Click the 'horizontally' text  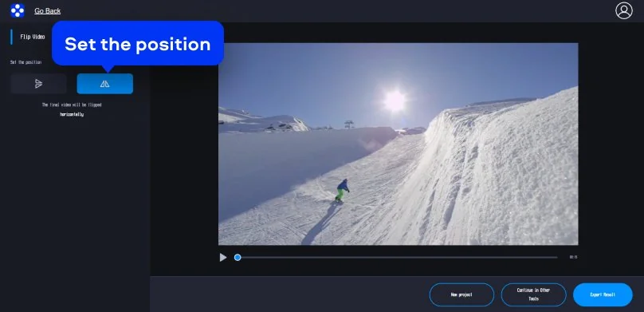point(72,114)
